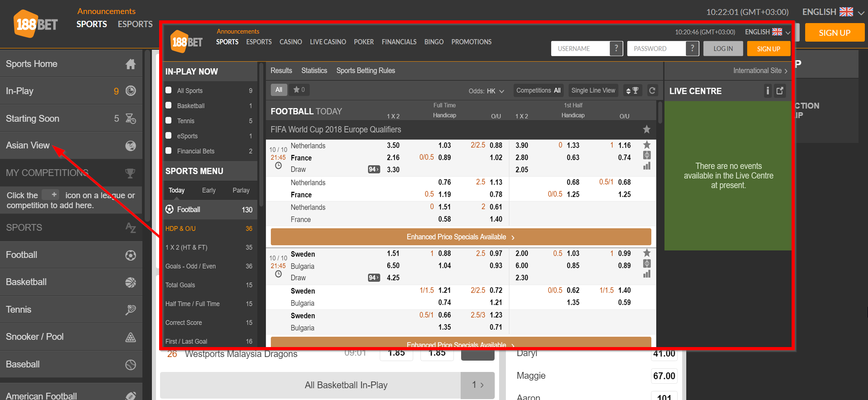
Task: Select HDP & O/U market row
Action: point(210,229)
